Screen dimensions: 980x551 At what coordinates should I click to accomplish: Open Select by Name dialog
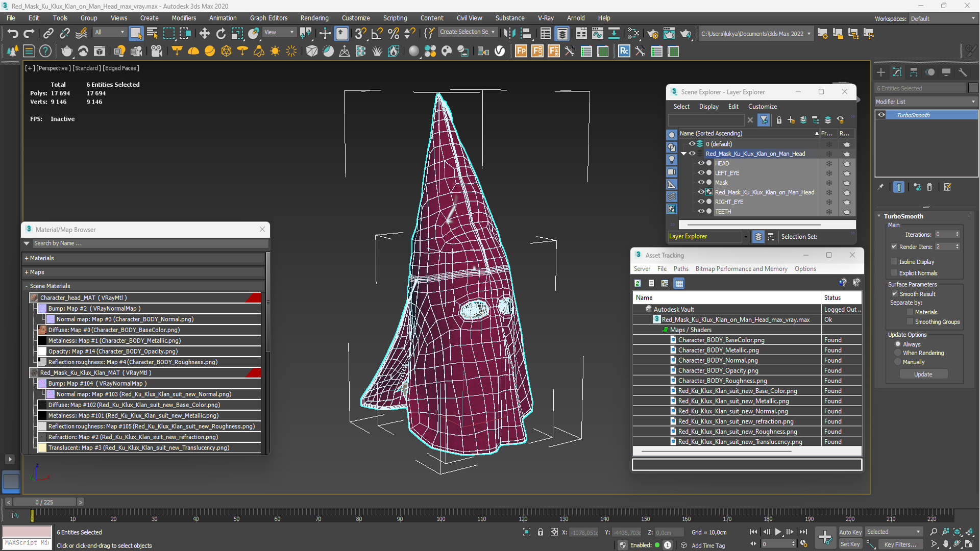152,34
